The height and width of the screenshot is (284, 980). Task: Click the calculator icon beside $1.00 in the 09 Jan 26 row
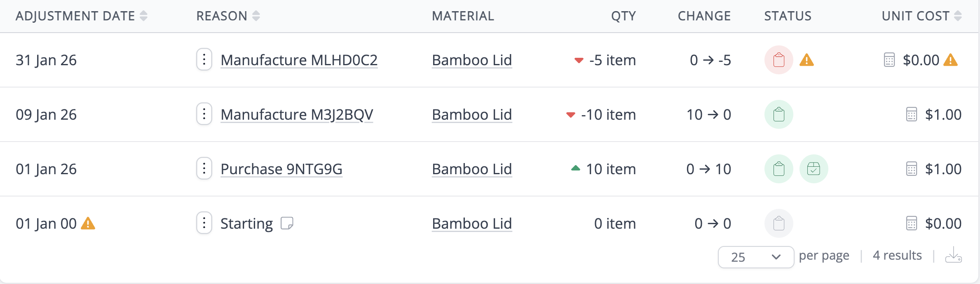point(912,114)
